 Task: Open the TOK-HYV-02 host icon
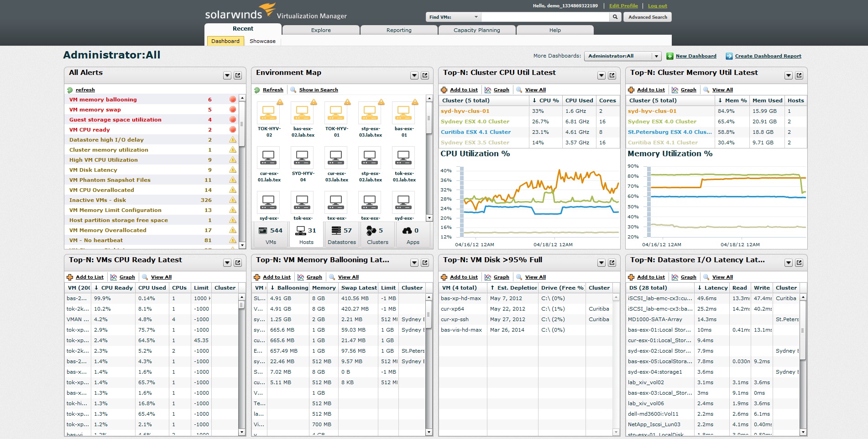pyautogui.click(x=268, y=112)
